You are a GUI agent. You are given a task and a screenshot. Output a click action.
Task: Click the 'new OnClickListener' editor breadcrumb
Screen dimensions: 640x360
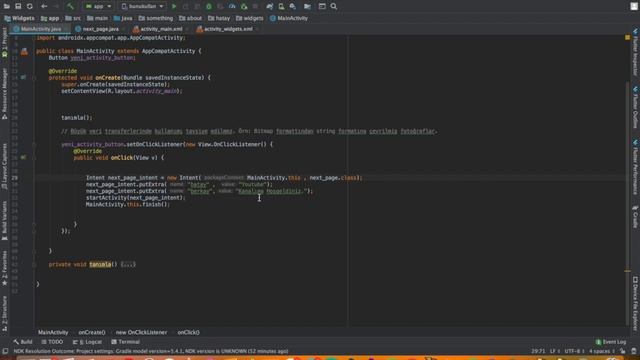141,332
